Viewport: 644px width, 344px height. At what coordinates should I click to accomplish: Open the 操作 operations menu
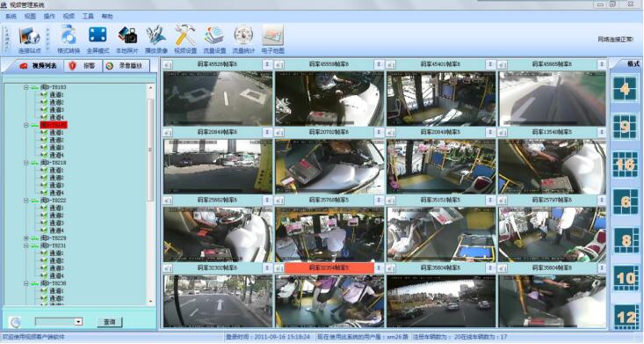tap(49, 17)
